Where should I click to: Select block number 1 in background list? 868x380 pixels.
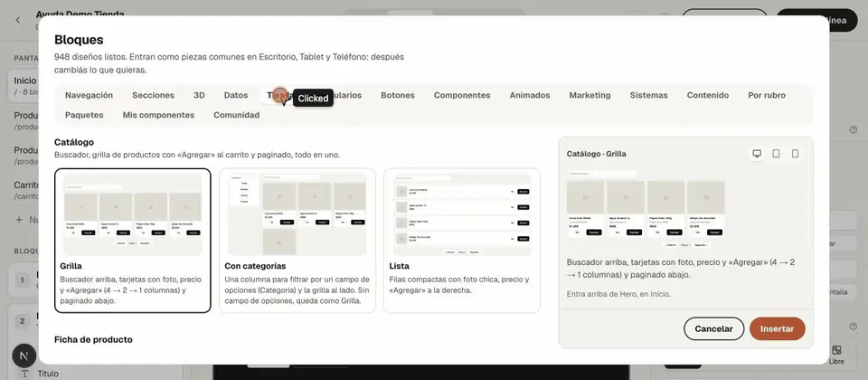click(x=22, y=280)
